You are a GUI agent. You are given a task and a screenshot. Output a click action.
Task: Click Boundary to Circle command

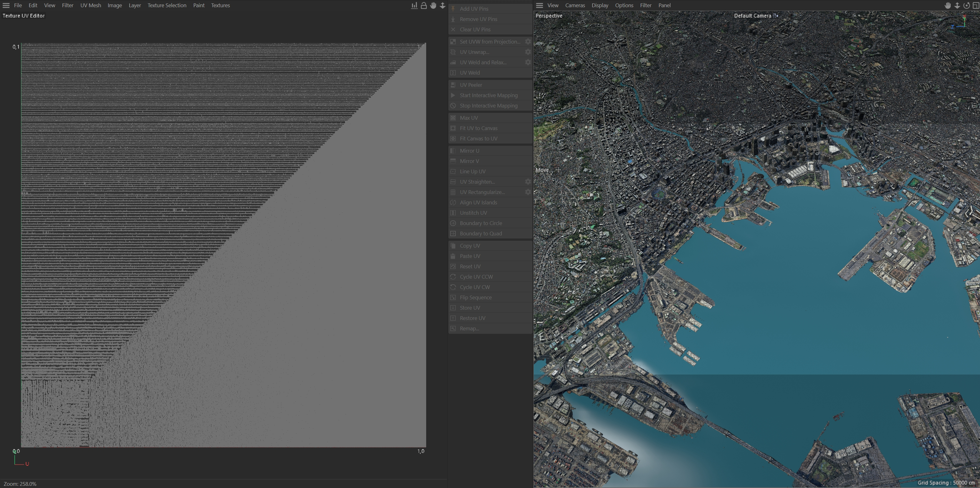tap(490, 223)
